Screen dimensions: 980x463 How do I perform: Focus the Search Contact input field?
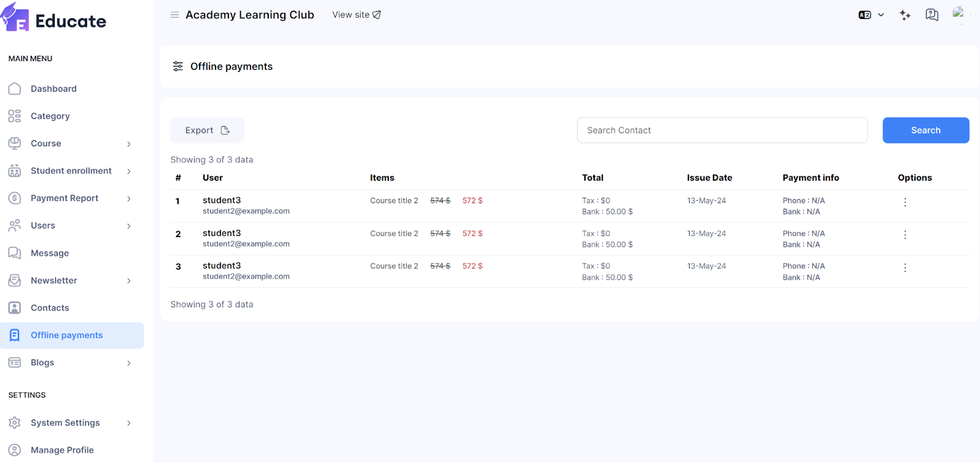(722, 130)
